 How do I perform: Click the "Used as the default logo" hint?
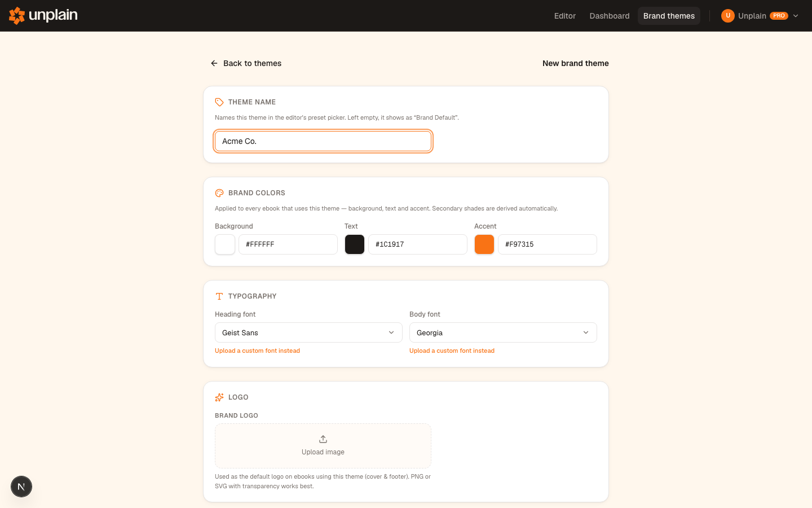(x=323, y=481)
